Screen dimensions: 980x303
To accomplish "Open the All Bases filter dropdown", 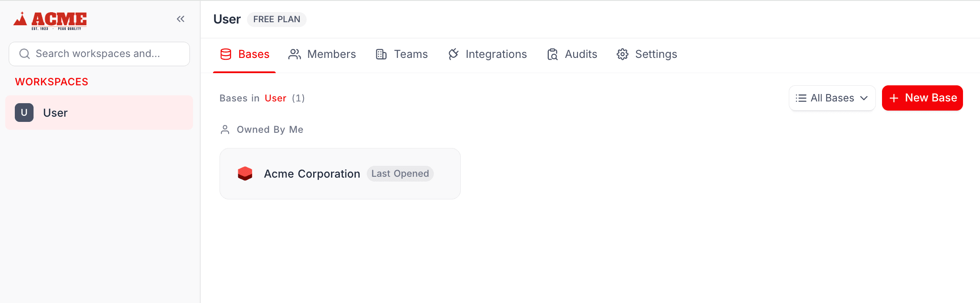I will pos(832,98).
